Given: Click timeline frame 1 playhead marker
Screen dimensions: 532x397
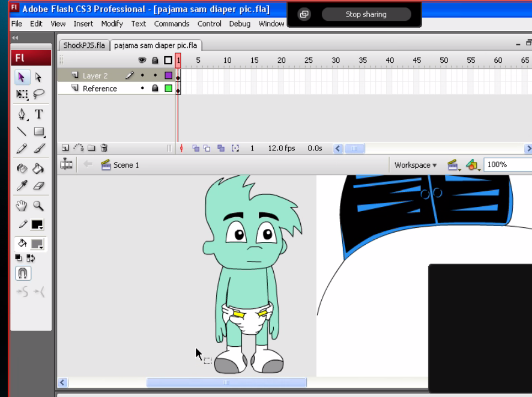Looking at the screenshot, I should (178, 60).
